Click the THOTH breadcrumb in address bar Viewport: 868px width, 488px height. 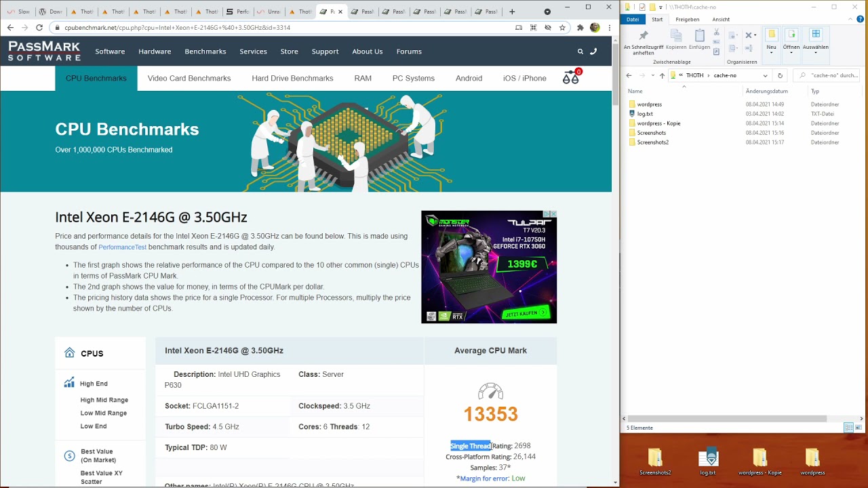coord(694,75)
